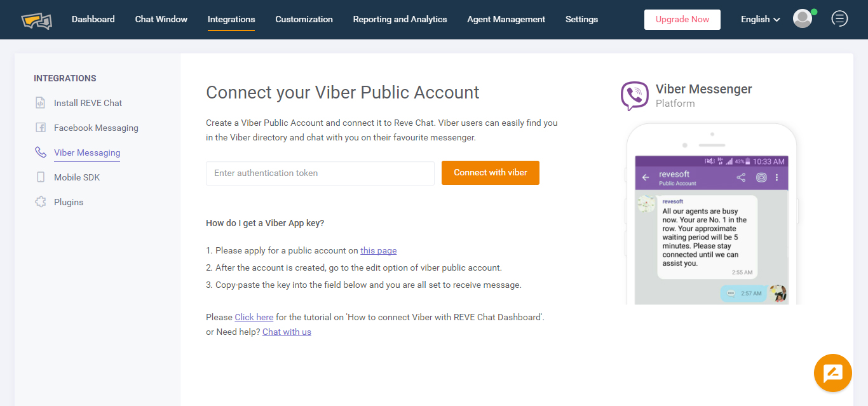
Task: Open the English language dropdown
Action: pyautogui.click(x=760, y=19)
